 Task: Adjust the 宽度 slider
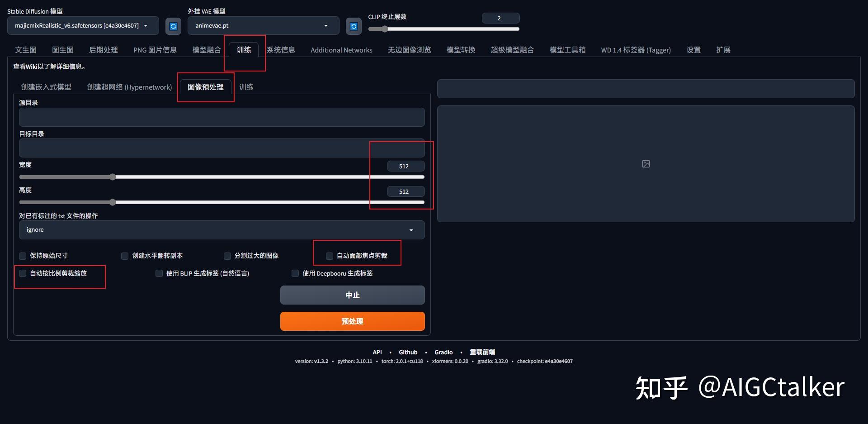coord(113,177)
